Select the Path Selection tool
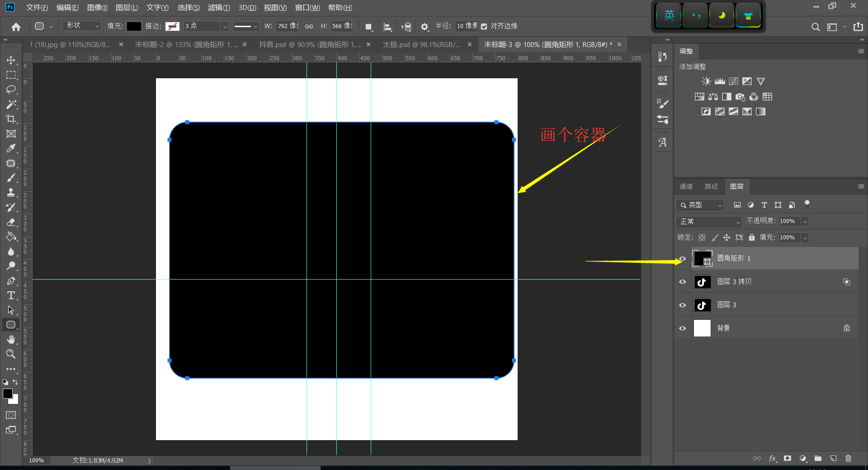The height and width of the screenshot is (470, 868). point(11,310)
